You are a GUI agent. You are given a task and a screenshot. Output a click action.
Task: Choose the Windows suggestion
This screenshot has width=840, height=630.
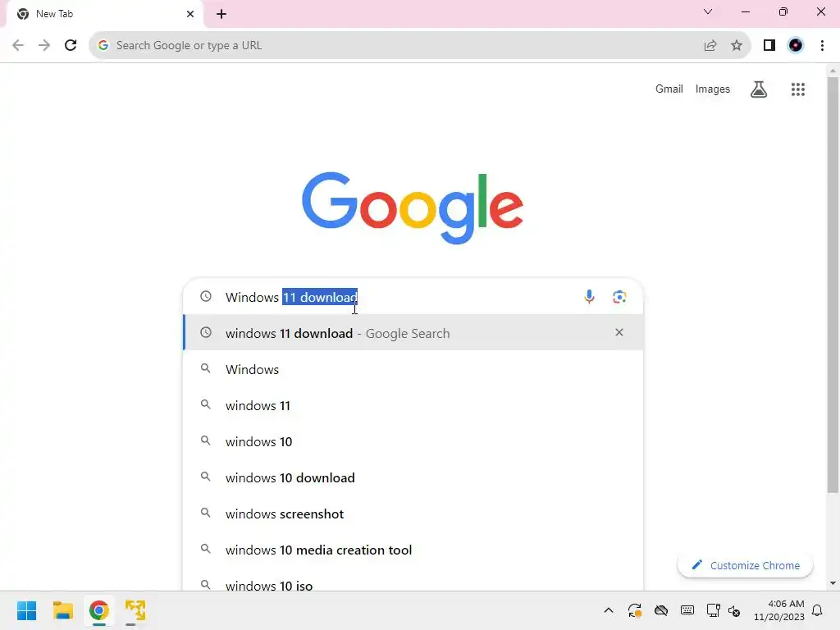click(413, 369)
